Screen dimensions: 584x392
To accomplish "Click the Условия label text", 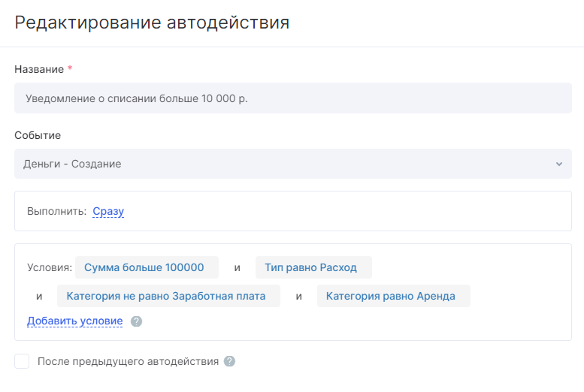I will [50, 267].
